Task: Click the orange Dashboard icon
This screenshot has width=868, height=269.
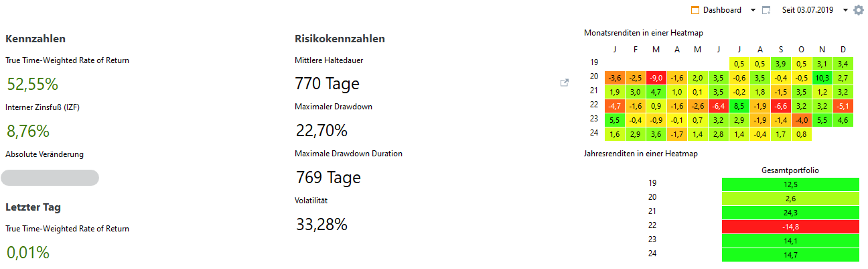Action: click(x=695, y=10)
